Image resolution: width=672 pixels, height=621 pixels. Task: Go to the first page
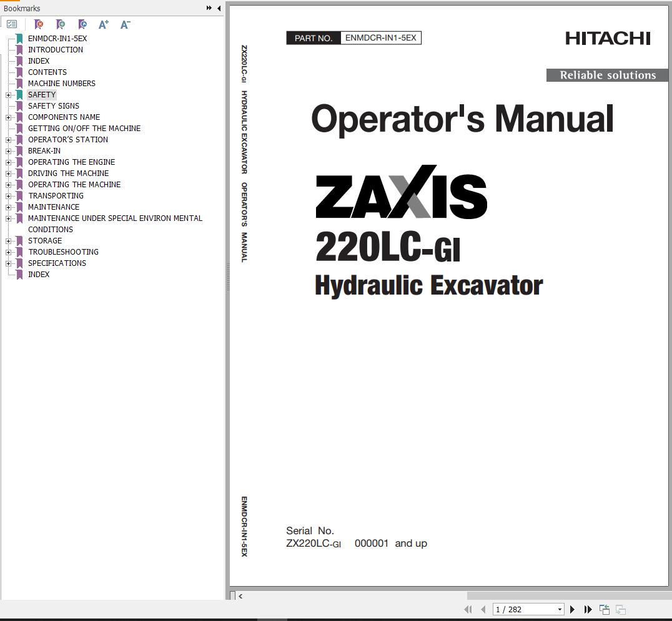click(x=468, y=609)
